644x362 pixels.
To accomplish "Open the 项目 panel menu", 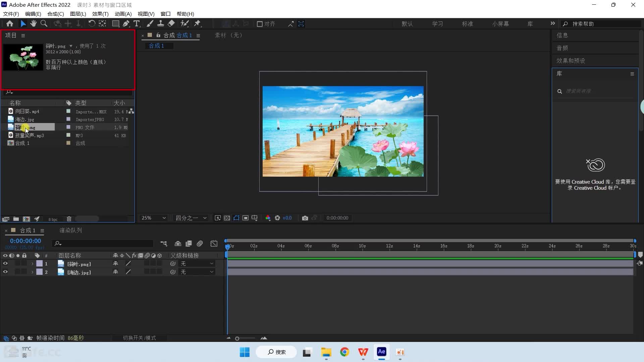I will point(23,36).
